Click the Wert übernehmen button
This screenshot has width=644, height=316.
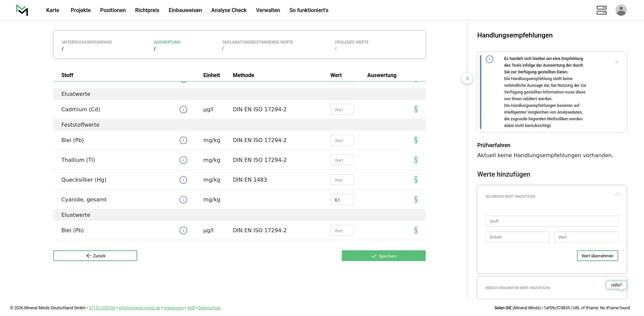[597, 256]
